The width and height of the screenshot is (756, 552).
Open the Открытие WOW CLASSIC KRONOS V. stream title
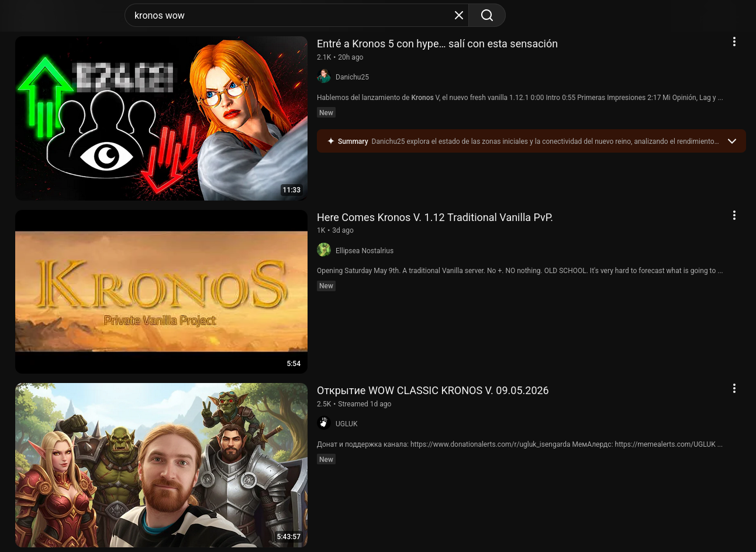(433, 391)
